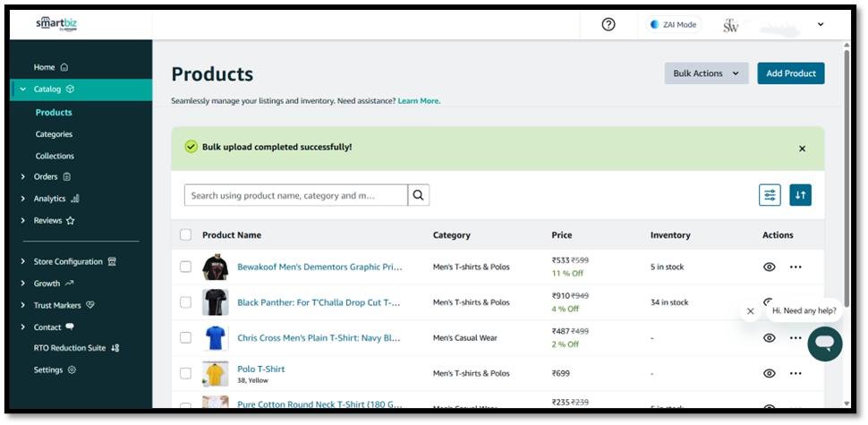Image resolution: width=868 pixels, height=425 pixels.
Task: Click the help question mark icon
Action: [608, 24]
